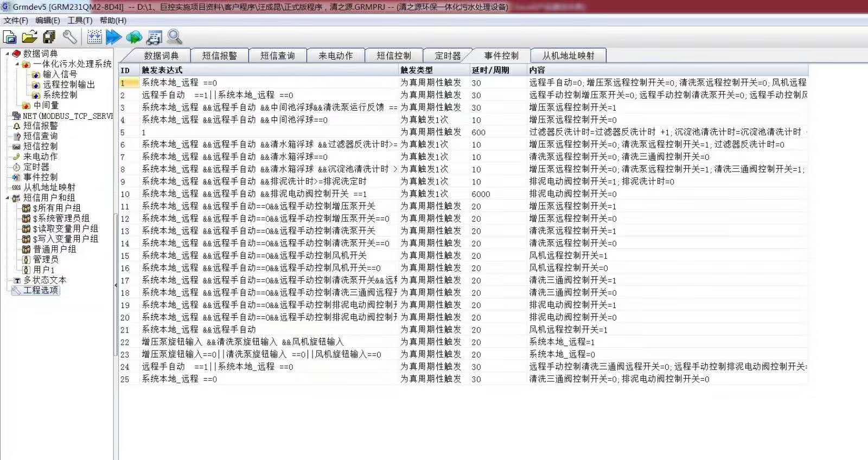Select $读取变量用户组 in the tree
The height and width of the screenshot is (460, 868).
coord(65,229)
